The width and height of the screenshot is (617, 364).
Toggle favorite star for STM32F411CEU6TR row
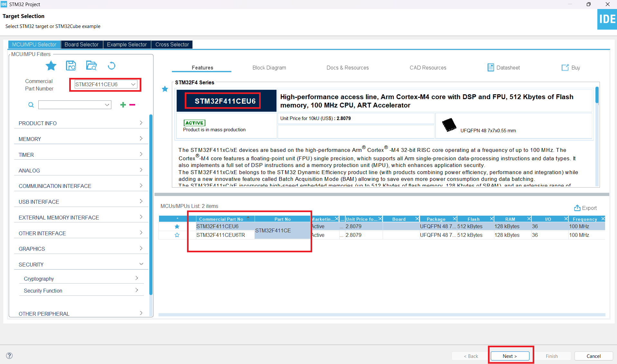(x=177, y=235)
